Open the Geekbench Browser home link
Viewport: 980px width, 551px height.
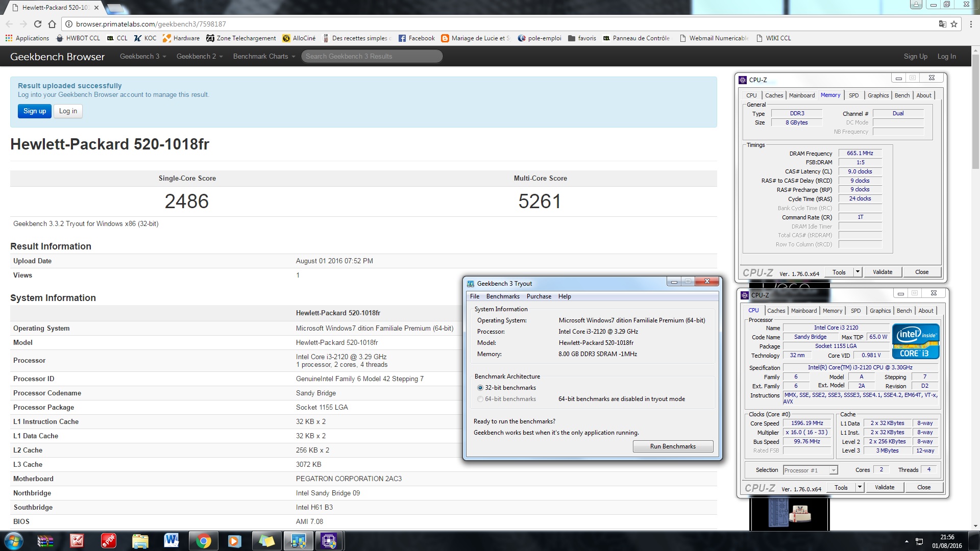[x=57, y=57]
